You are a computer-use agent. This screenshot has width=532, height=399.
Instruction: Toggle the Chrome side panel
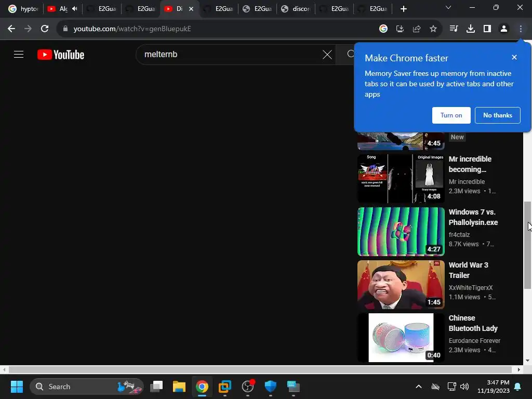[x=487, y=29]
